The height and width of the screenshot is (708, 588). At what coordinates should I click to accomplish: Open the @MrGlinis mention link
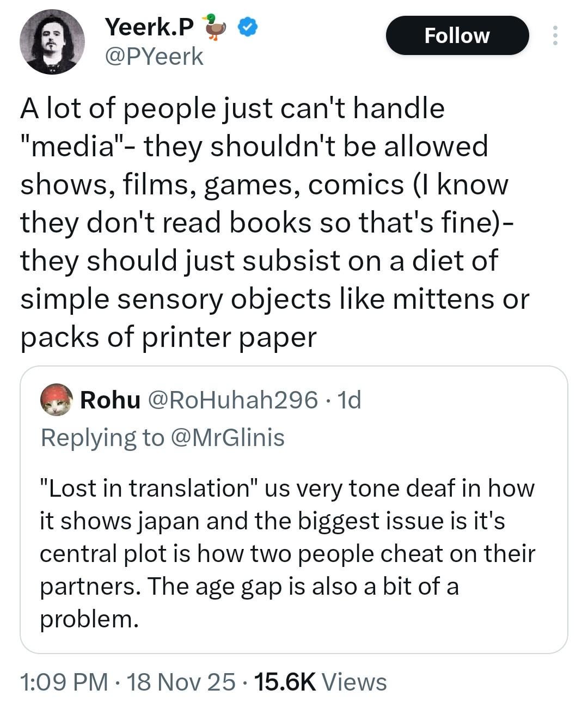point(228,437)
